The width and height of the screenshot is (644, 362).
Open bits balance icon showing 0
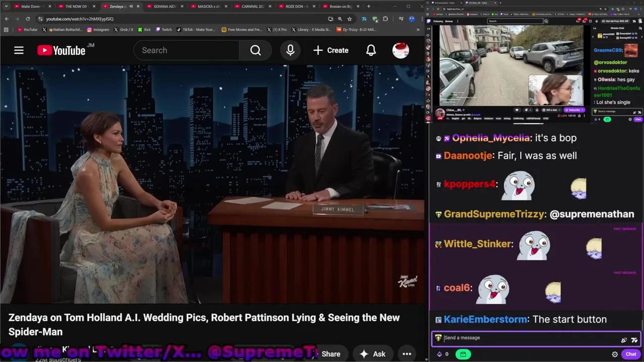point(442,354)
